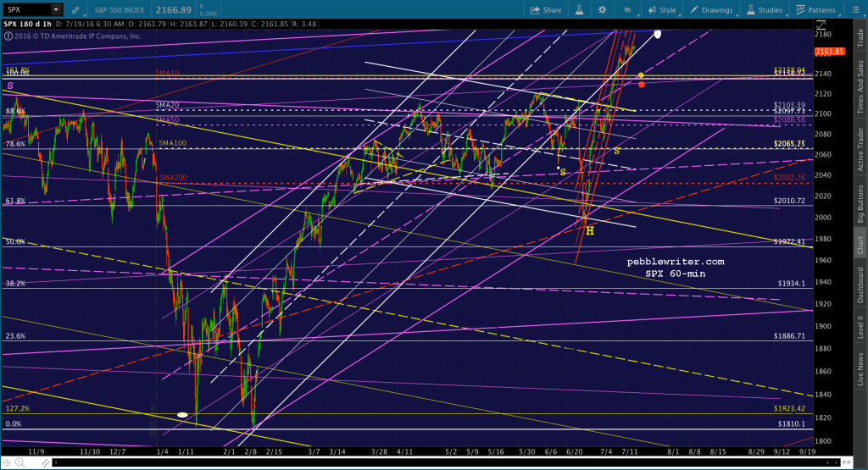Viewport: 868px width, 470px height.
Task: Click the SPX 180 d 1h chart label
Action: tap(28, 24)
